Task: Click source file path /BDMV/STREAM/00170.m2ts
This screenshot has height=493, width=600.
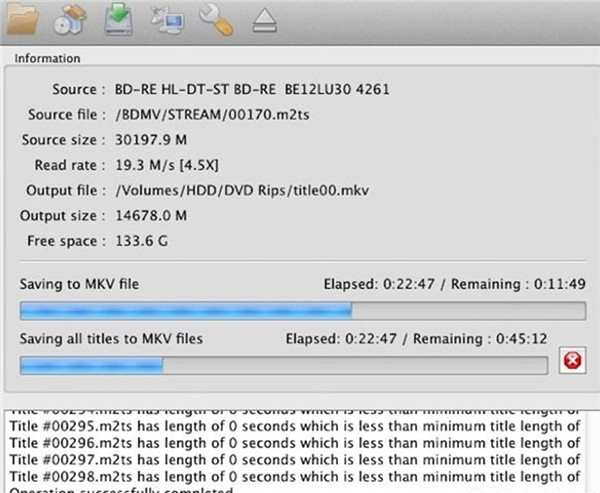Action: pyautogui.click(x=212, y=115)
